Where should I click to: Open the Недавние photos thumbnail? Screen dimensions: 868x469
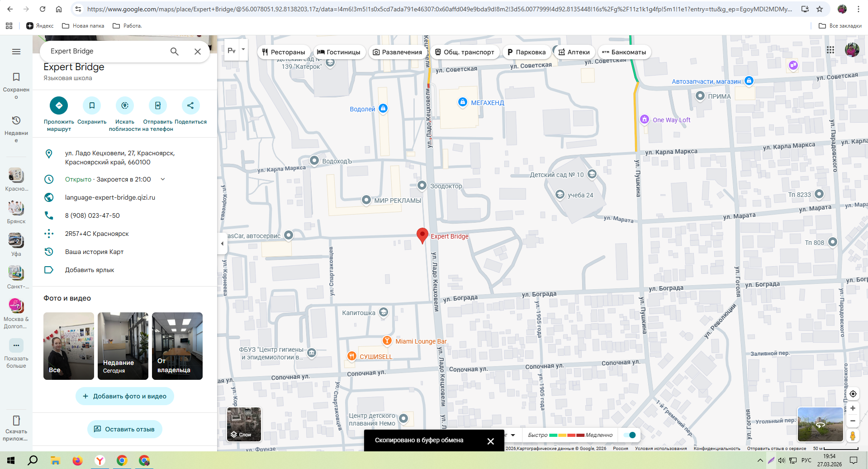123,346
